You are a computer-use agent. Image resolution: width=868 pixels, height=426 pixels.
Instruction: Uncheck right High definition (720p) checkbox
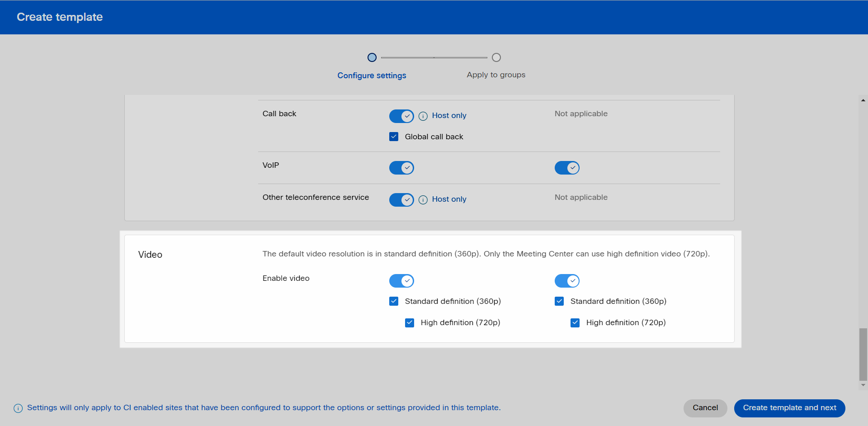pyautogui.click(x=575, y=322)
